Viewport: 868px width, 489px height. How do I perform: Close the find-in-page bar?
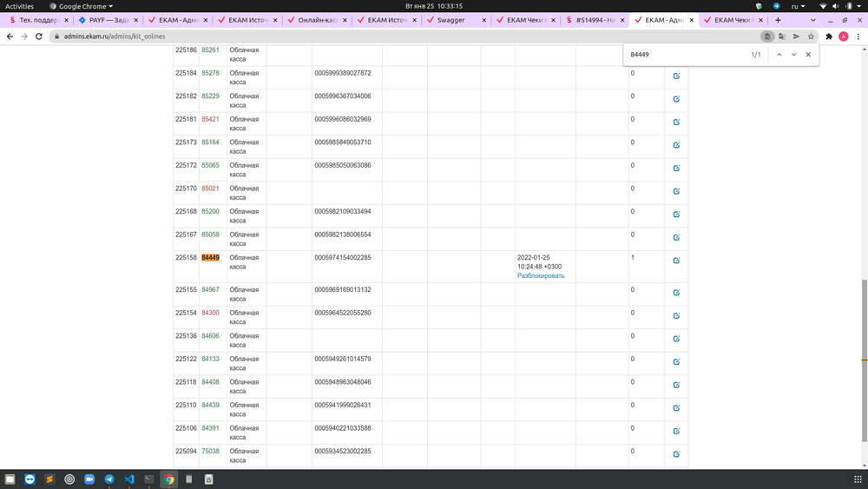808,55
